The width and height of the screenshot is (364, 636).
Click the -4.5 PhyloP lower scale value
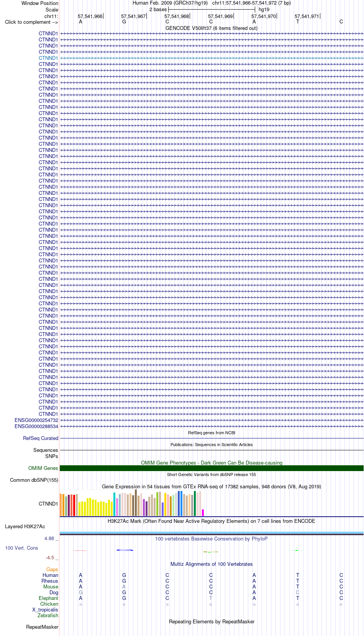[50, 558]
